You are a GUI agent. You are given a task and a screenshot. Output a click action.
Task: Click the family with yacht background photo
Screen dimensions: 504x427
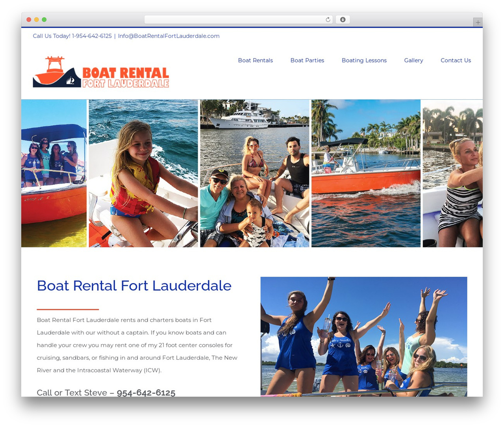tap(255, 173)
